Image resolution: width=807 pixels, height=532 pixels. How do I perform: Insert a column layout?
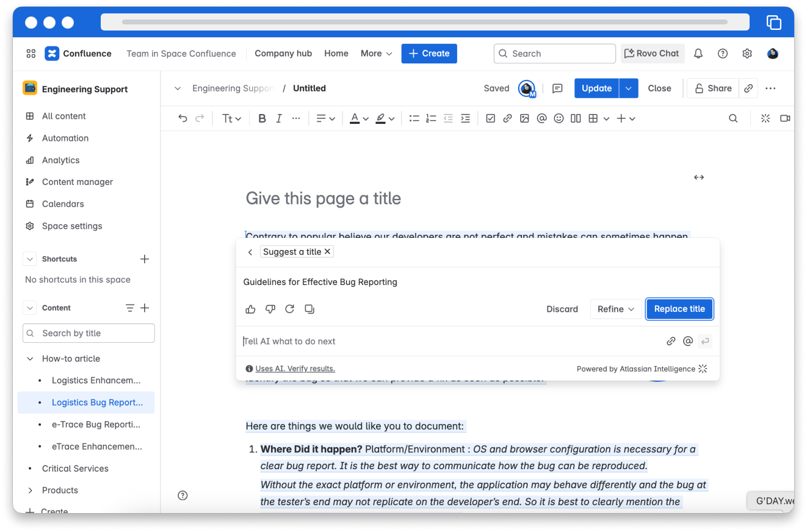click(576, 119)
